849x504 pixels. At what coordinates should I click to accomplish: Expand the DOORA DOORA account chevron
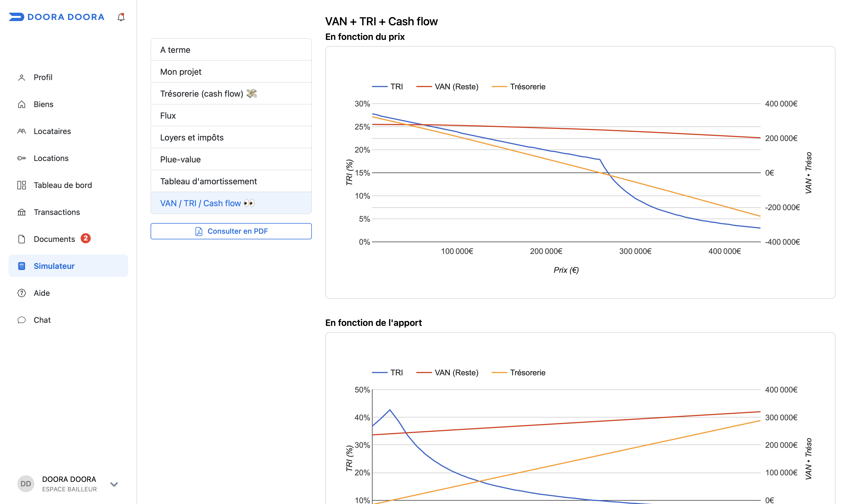coord(114,484)
